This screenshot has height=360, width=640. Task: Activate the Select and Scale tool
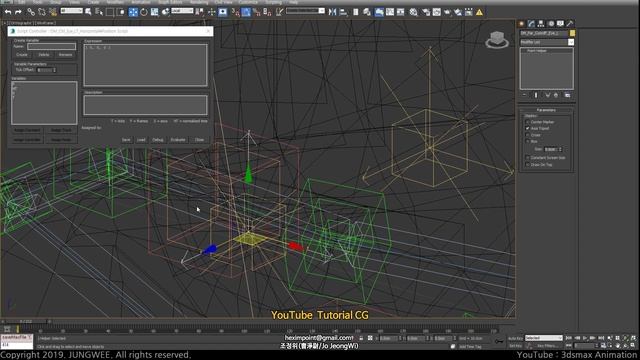point(154,12)
